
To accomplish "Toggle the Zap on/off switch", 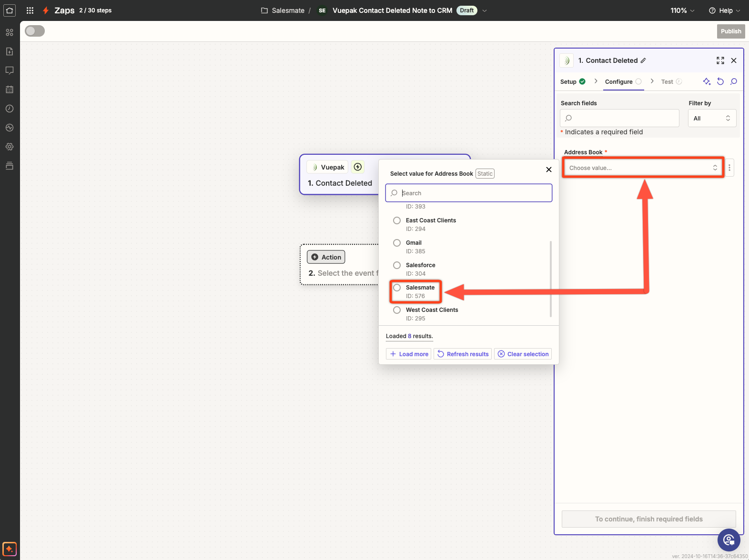I will 35,31.
